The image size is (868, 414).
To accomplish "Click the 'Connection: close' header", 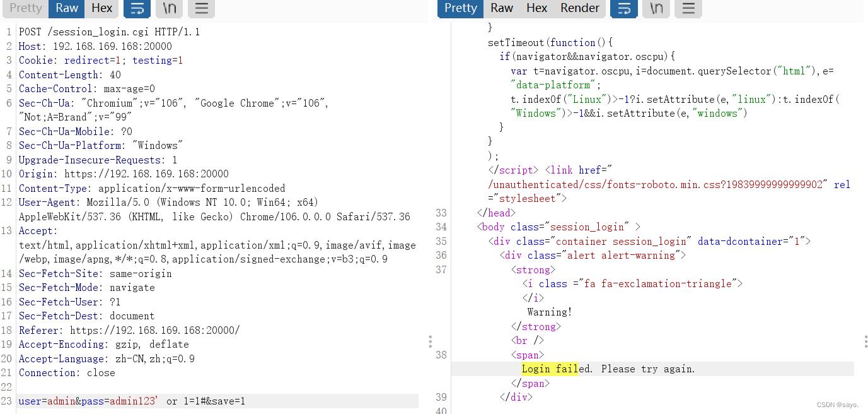I will click(x=67, y=373).
